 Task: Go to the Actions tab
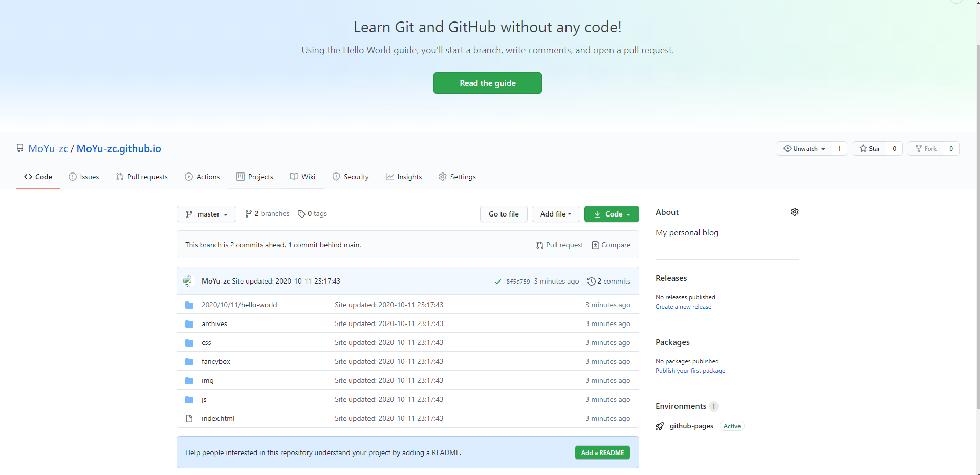(202, 177)
